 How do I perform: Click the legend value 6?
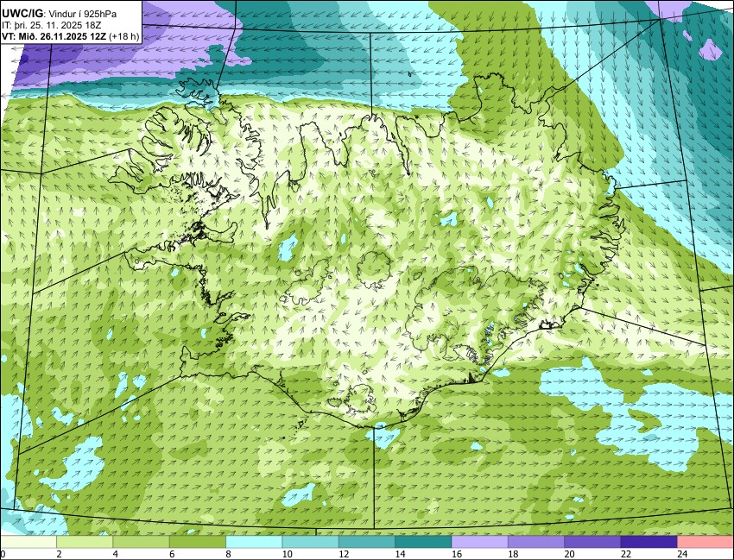click(172, 554)
